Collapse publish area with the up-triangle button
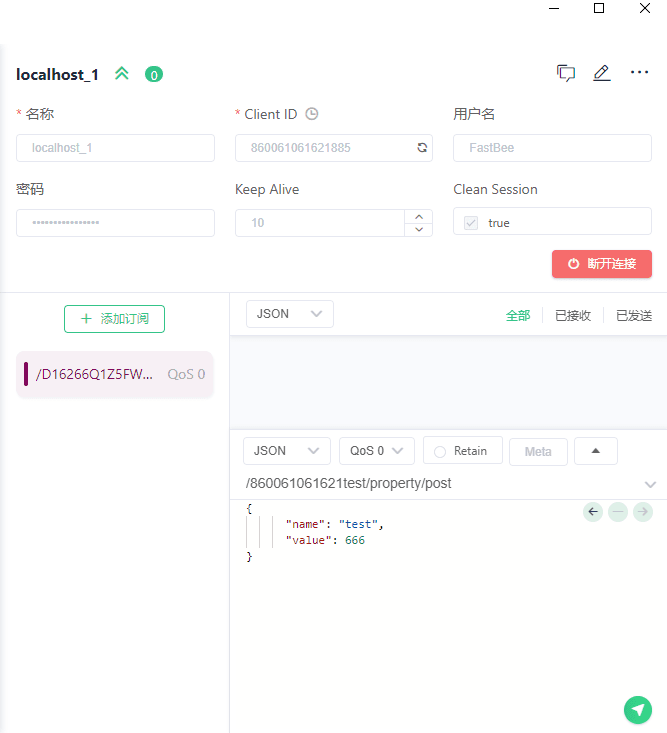Screen dimensions: 667x733 (x=595, y=451)
